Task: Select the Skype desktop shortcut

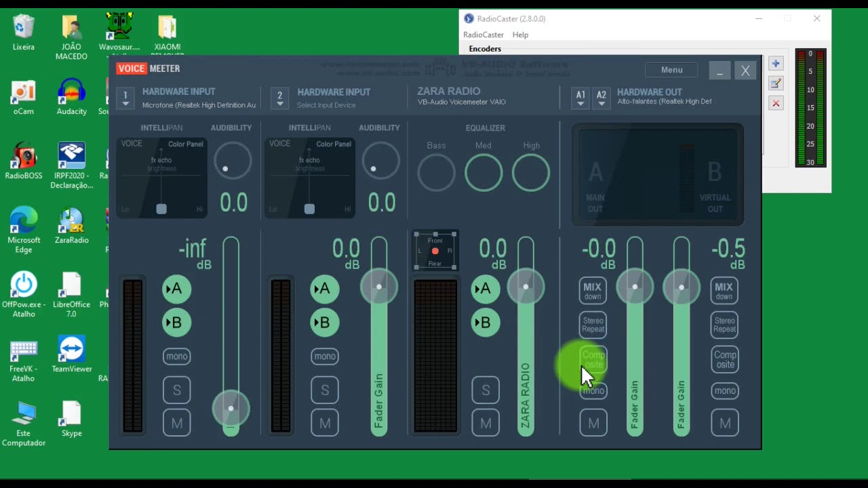Action: [x=71, y=419]
